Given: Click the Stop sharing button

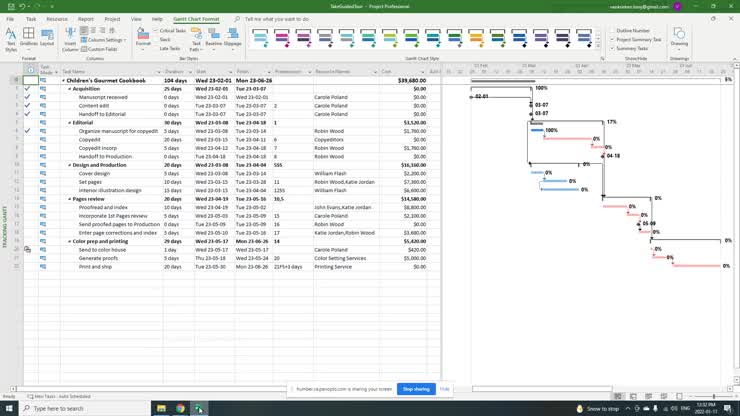Looking at the screenshot, I should [415, 389].
